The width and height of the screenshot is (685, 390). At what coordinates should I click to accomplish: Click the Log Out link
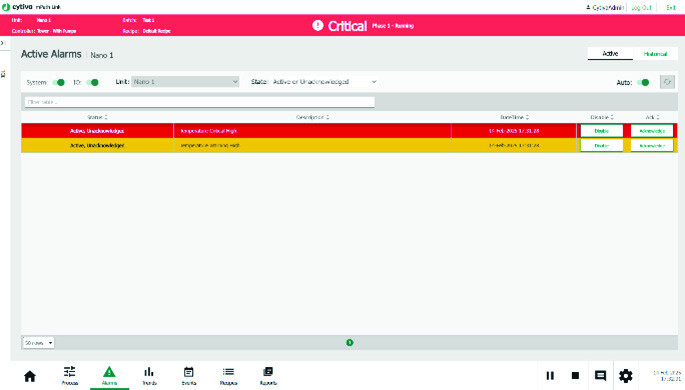pyautogui.click(x=641, y=7)
